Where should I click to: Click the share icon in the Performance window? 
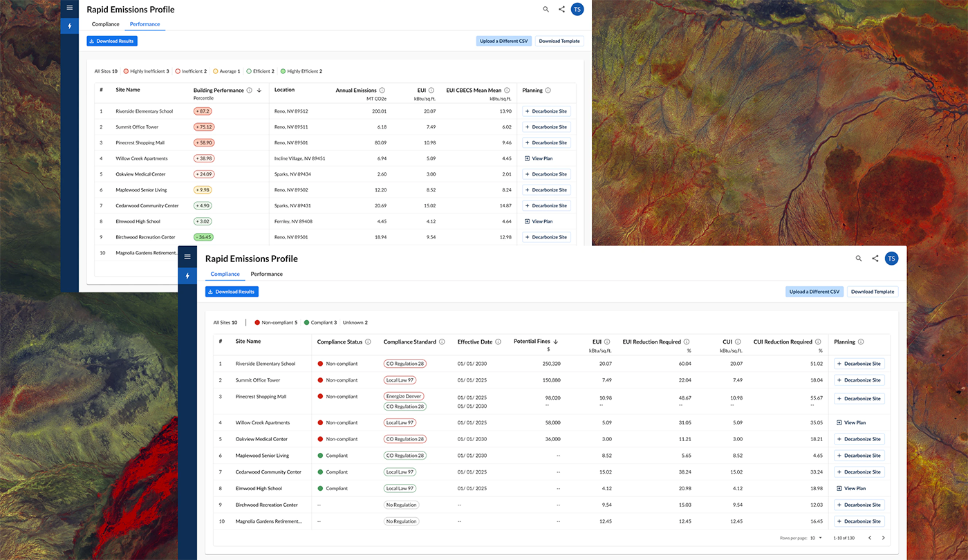click(x=561, y=10)
